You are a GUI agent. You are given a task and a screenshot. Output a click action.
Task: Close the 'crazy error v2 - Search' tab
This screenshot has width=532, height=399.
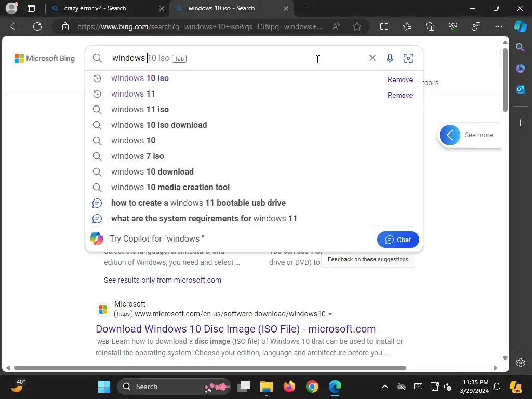click(162, 8)
